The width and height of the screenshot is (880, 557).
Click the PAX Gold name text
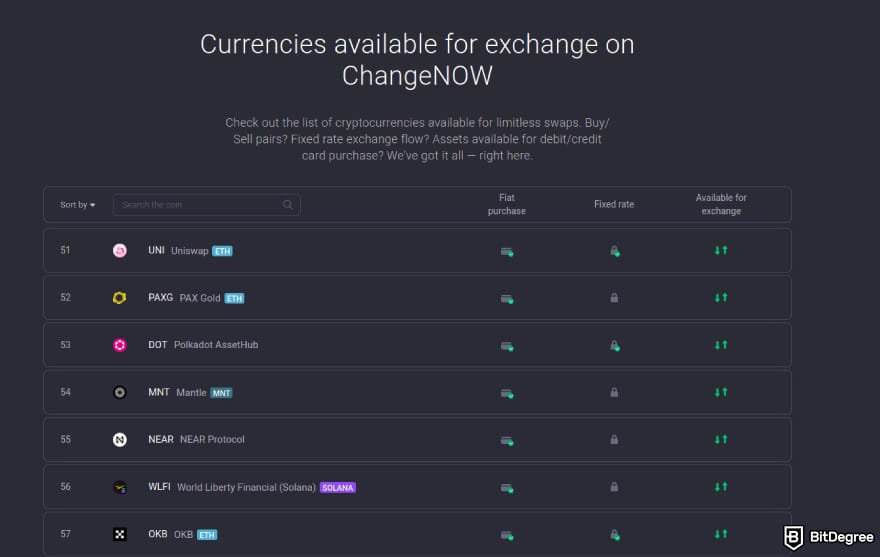[x=200, y=298]
